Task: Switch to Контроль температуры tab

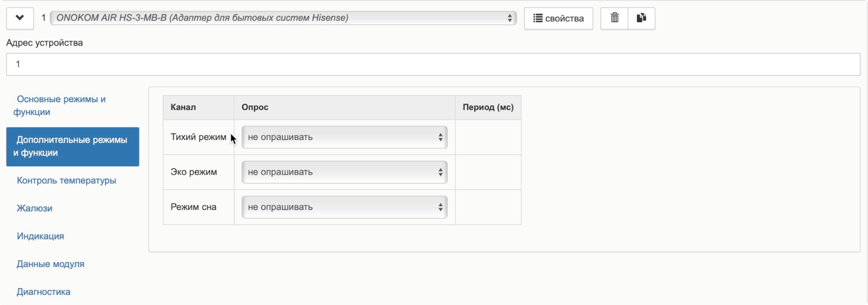Action: [x=66, y=180]
